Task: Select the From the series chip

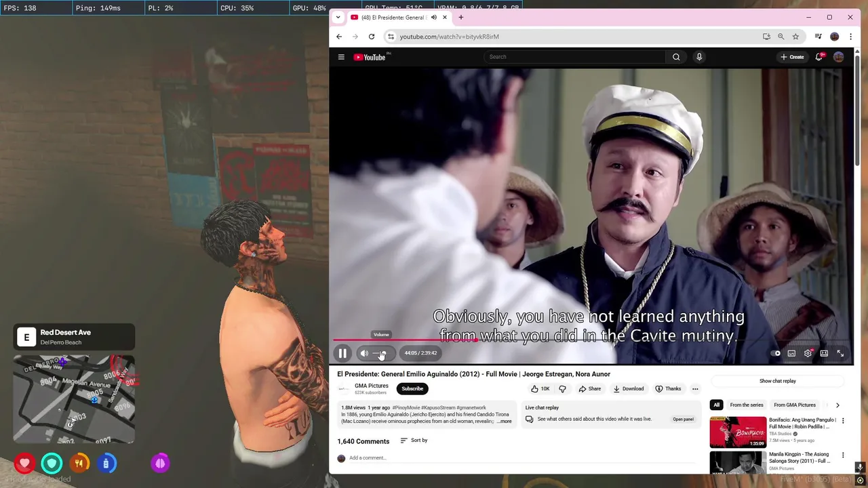Action: click(747, 405)
